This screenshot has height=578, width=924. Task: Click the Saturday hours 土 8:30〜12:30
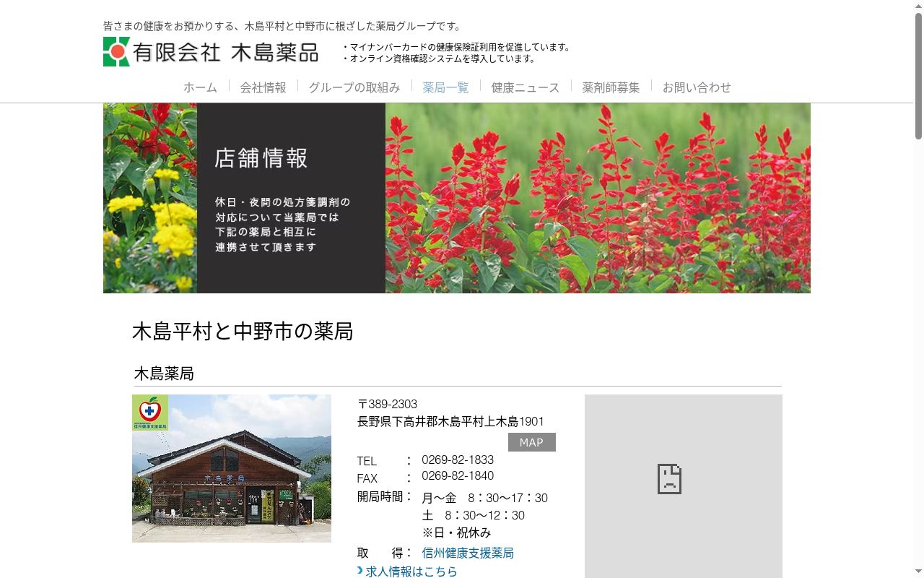[474, 515]
